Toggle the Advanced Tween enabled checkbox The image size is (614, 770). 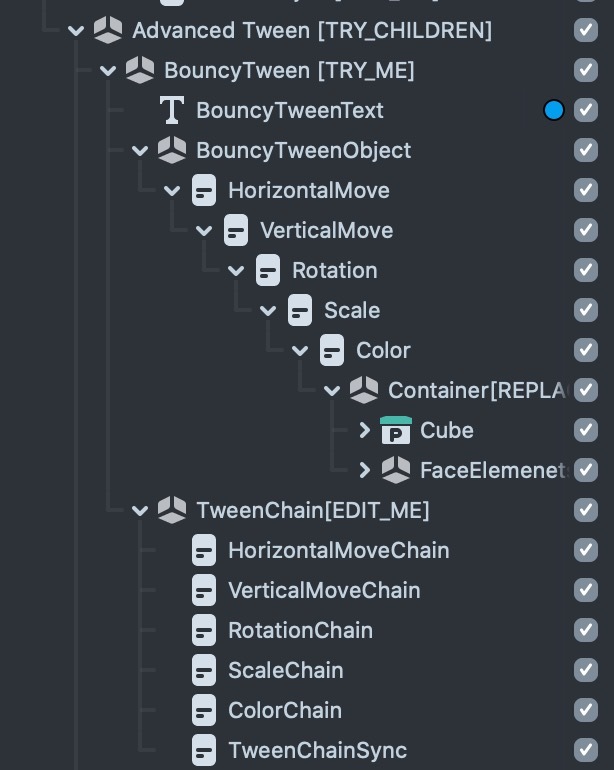click(586, 30)
